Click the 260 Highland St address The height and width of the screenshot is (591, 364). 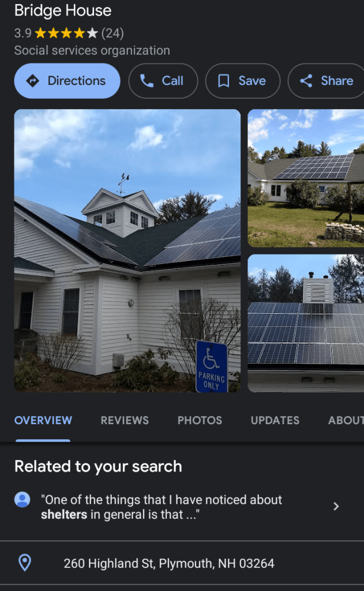tap(169, 563)
